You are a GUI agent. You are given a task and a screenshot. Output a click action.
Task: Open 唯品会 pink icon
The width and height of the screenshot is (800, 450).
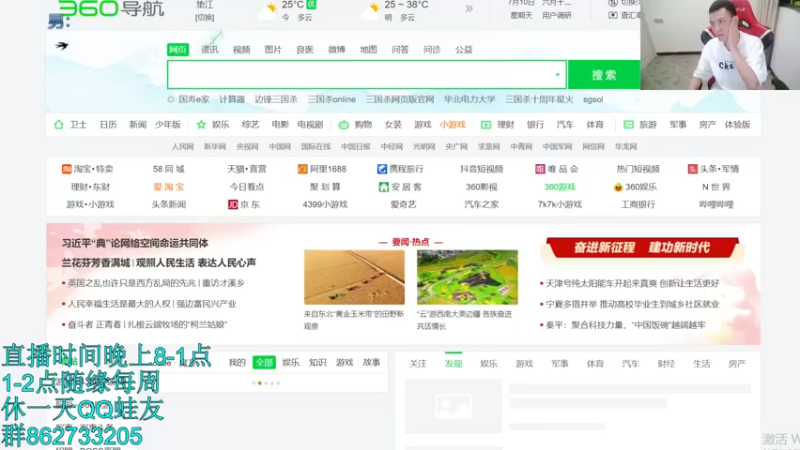coord(540,169)
